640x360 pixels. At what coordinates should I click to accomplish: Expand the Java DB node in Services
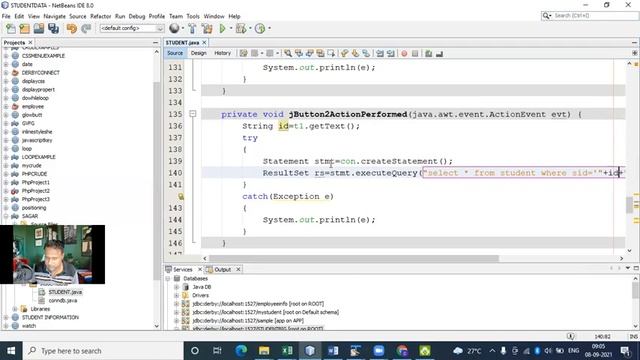[176, 287]
